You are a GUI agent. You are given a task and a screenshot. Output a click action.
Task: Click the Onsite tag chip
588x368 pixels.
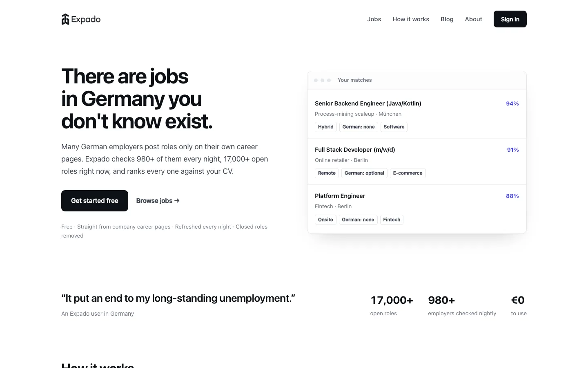(x=325, y=220)
